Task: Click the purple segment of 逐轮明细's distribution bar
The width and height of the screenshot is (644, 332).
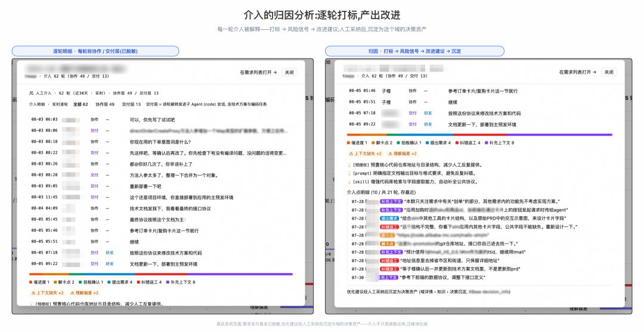Action: click(240, 274)
